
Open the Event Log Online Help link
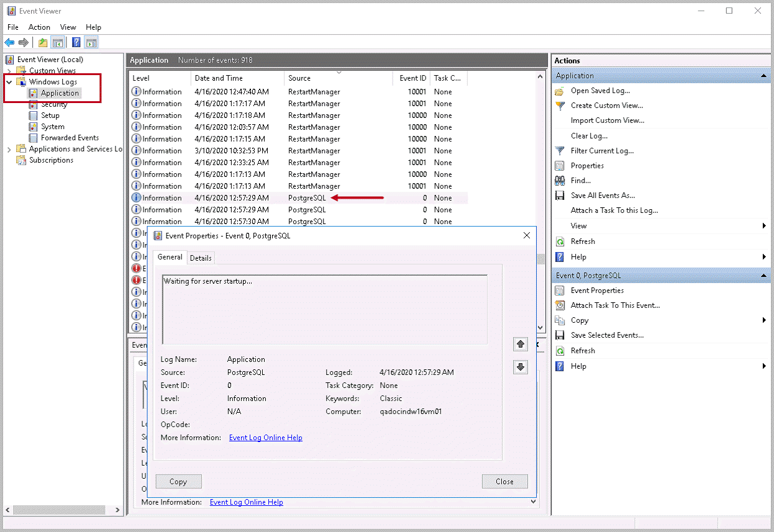265,437
